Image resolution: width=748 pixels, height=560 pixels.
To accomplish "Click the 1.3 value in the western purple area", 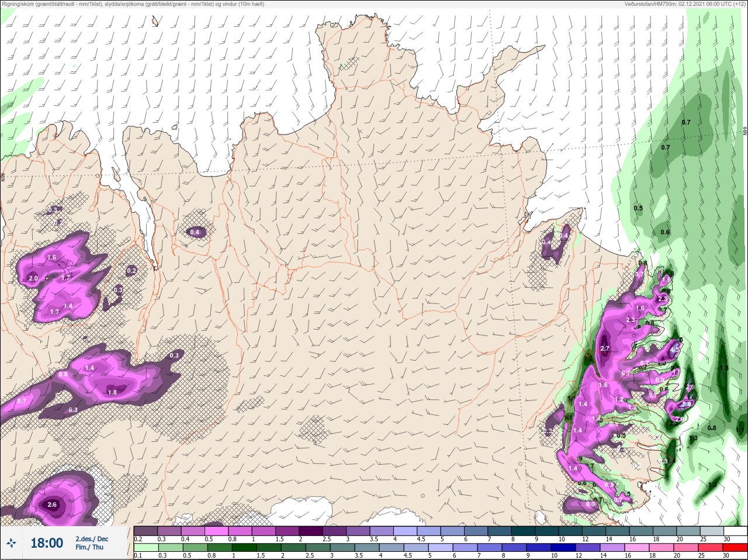I will tap(54, 312).
